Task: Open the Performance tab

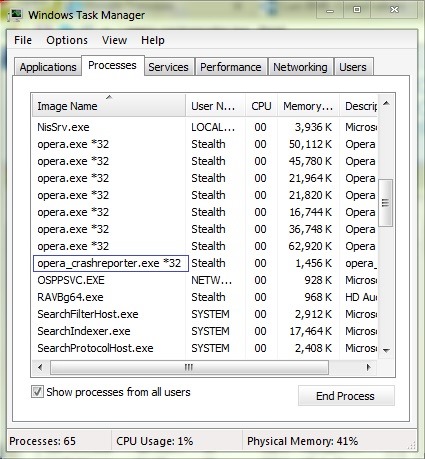Action: (231, 67)
